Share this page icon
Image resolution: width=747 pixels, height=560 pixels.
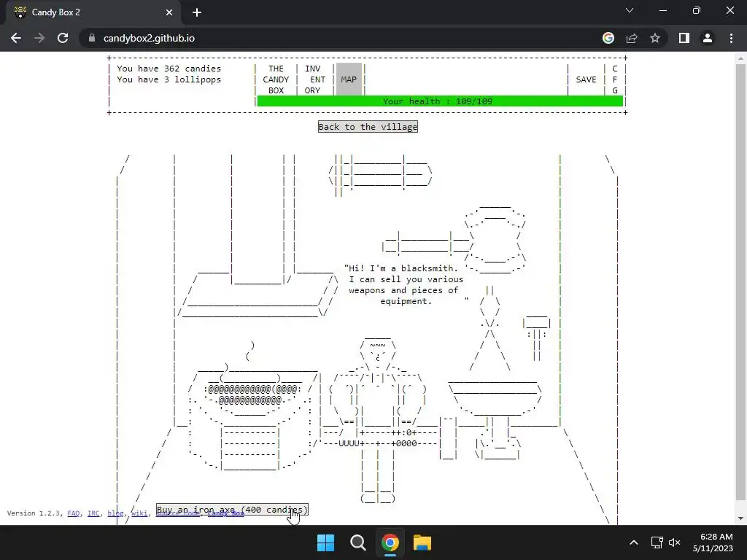(632, 38)
